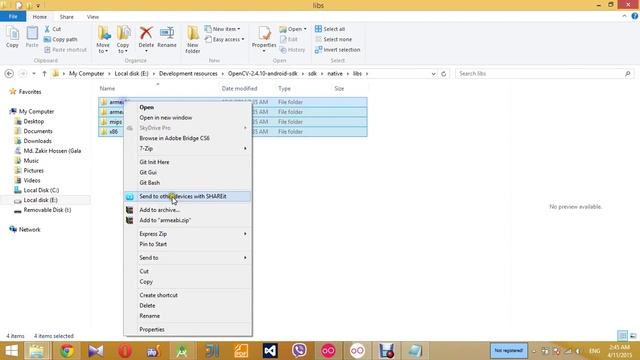This screenshot has height=360, width=640.
Task: Click 'native' in the address path
Action: tap(335, 73)
